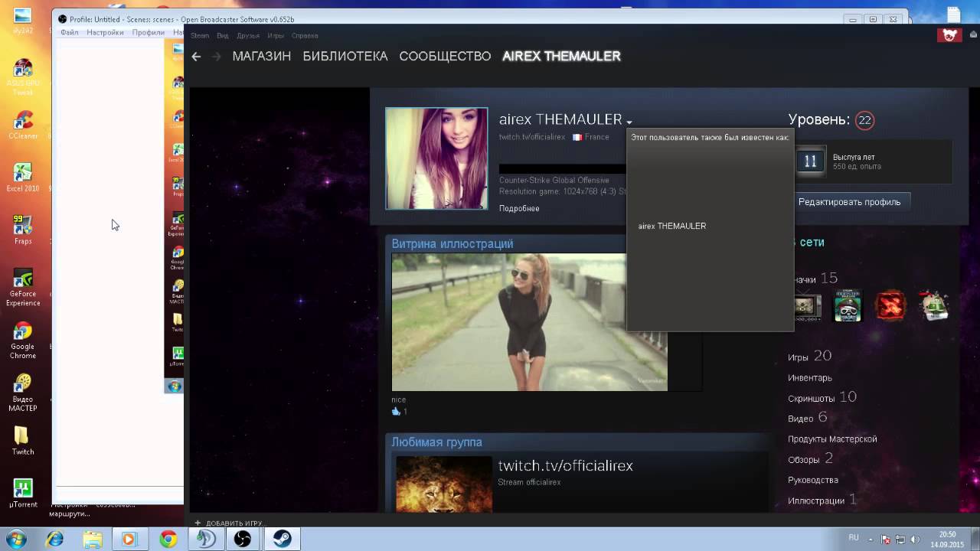Switch to Steam via taskbar icon

point(281,539)
